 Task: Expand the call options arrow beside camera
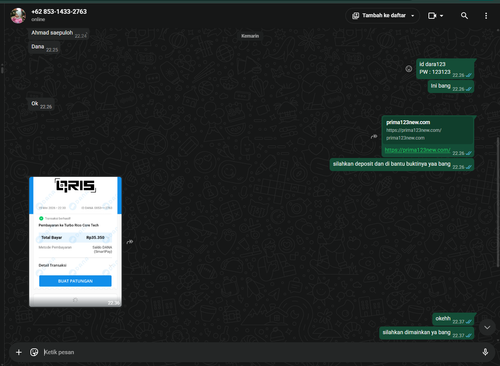(442, 16)
